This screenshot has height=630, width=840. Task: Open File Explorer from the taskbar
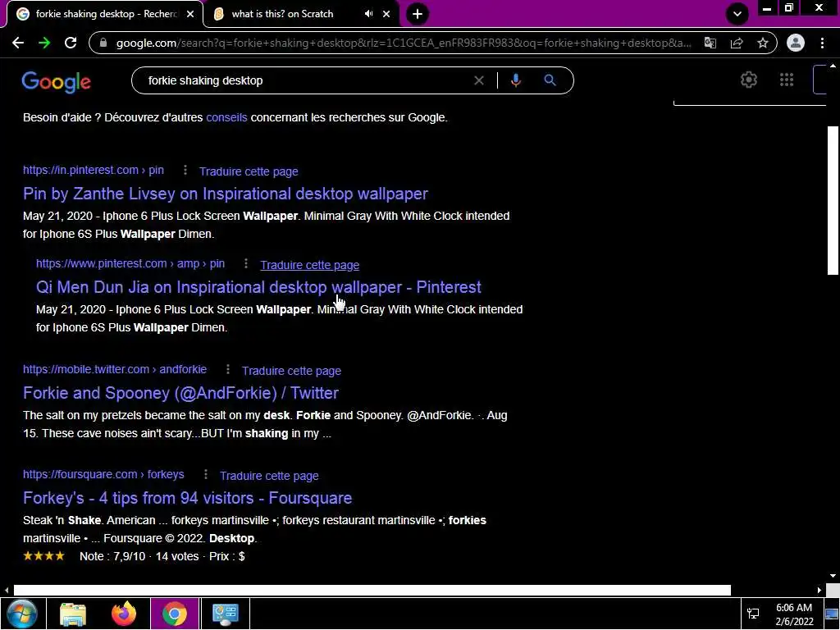(73, 614)
